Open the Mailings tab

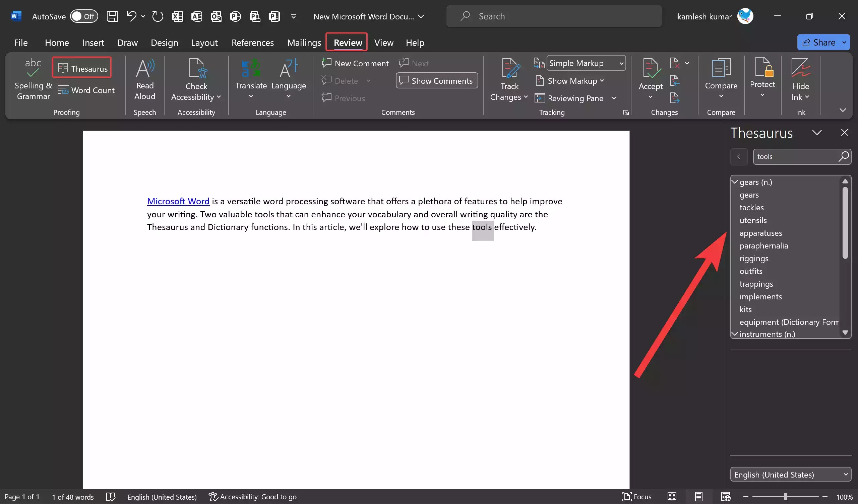click(x=304, y=43)
